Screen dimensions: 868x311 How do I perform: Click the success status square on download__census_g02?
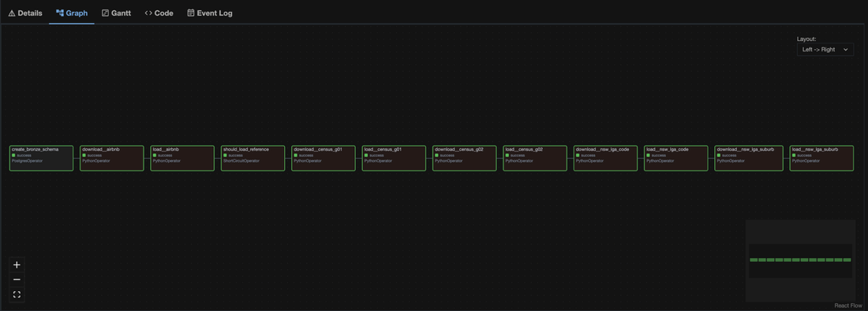coord(437,155)
